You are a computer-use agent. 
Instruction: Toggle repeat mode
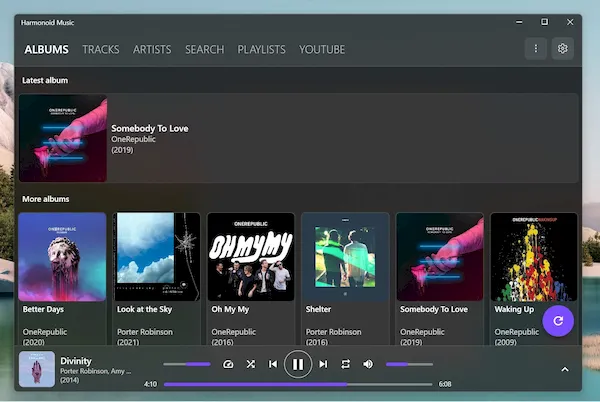click(345, 364)
